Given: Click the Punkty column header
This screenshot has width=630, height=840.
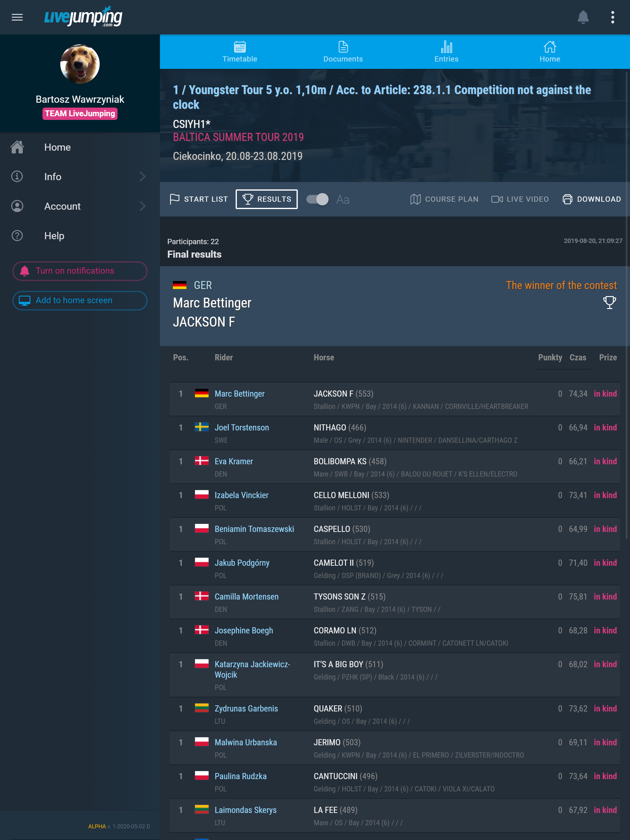Looking at the screenshot, I should click(x=550, y=357).
